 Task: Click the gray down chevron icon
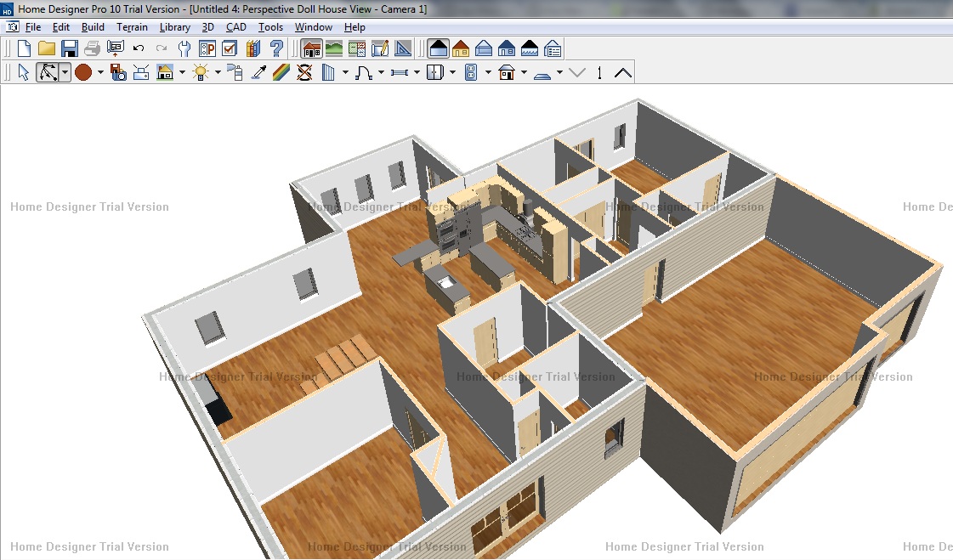(x=576, y=73)
